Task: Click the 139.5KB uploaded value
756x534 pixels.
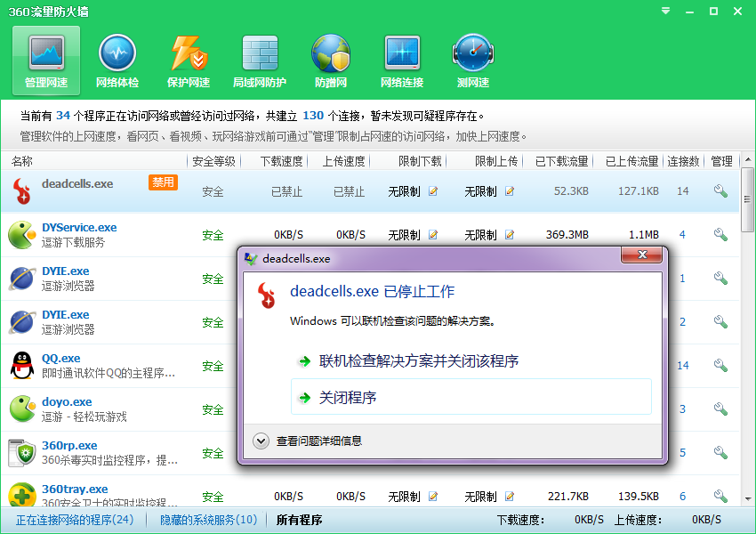Action: (639, 497)
